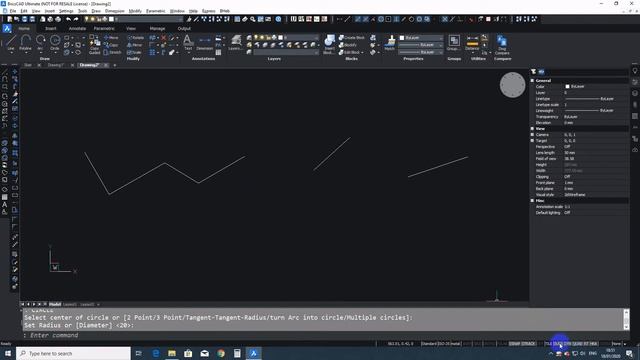Image resolution: width=640 pixels, height=360 pixels.
Task: Click the Undo arrow in the toolbar
Action: 68,19
